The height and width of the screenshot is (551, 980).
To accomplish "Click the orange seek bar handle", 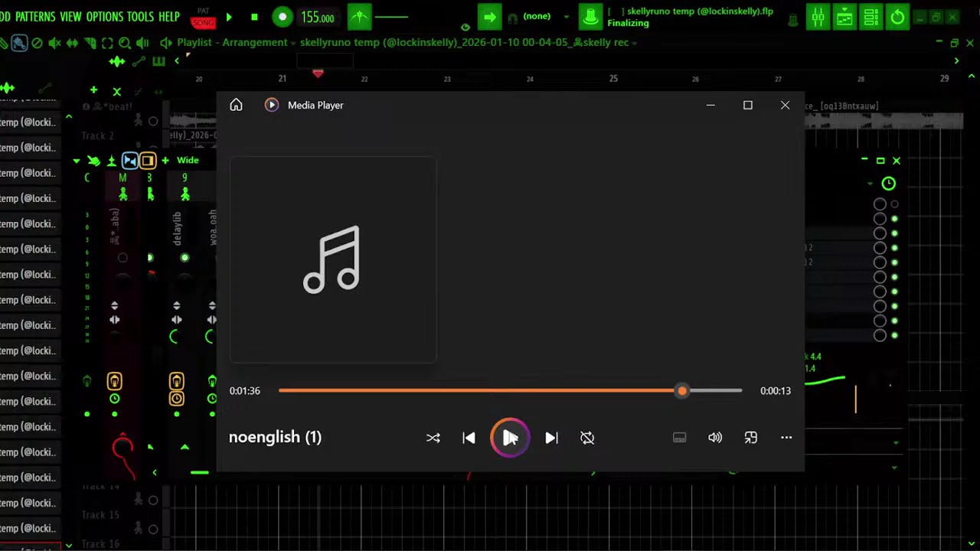I will pyautogui.click(x=682, y=391).
